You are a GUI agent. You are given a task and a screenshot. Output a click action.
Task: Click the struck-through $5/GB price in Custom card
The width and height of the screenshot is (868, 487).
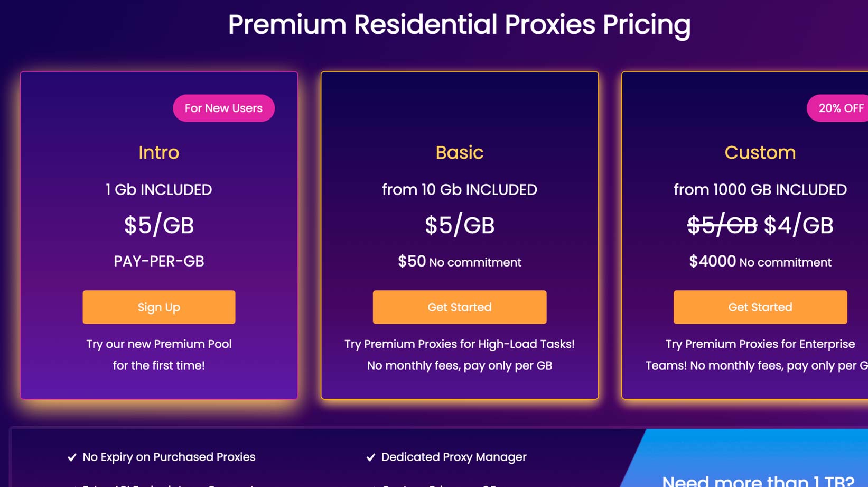click(x=722, y=225)
